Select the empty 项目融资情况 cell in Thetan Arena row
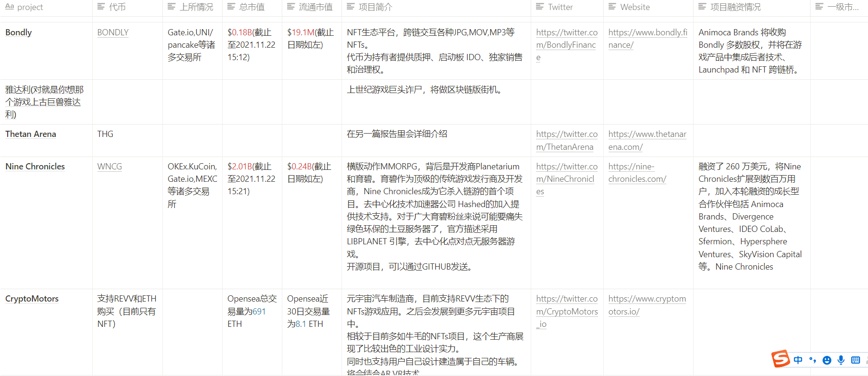 point(752,140)
